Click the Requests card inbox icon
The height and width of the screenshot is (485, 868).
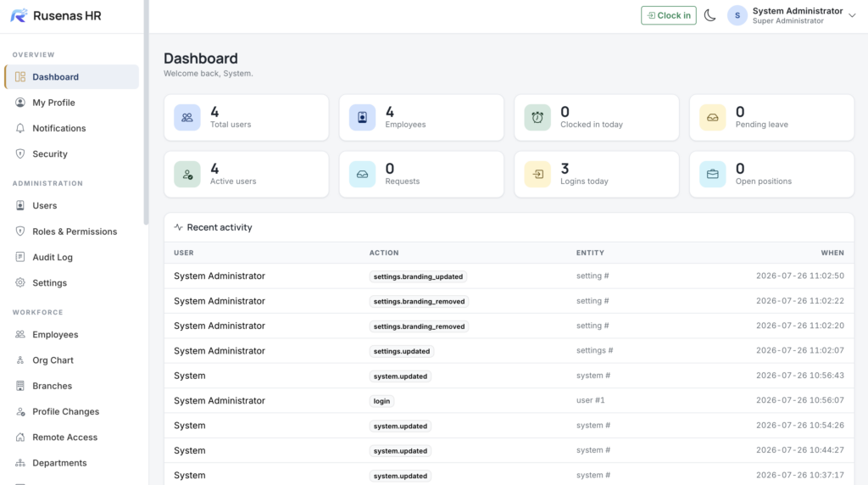[x=362, y=175]
